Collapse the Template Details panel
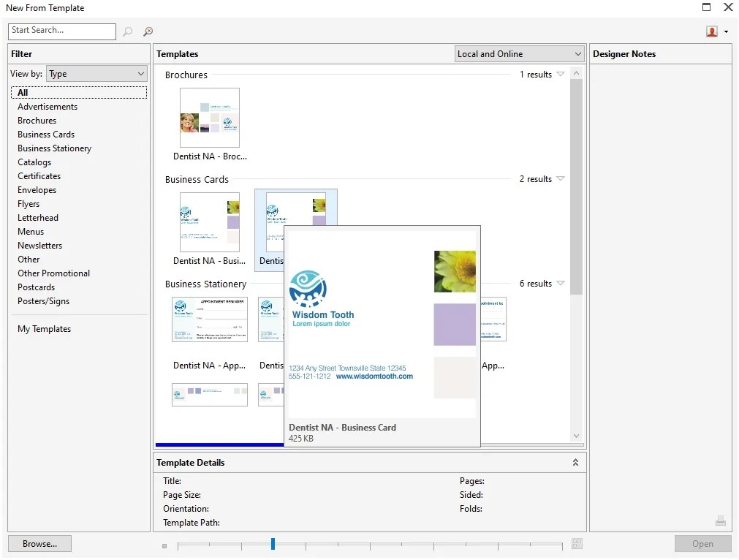 tap(575, 463)
